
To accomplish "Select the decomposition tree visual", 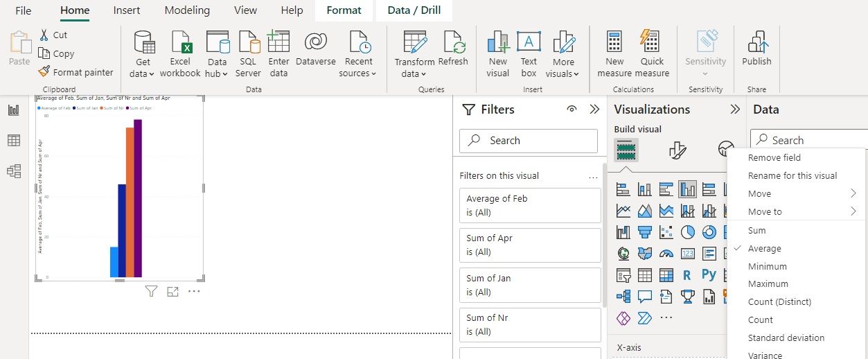I will (623, 297).
